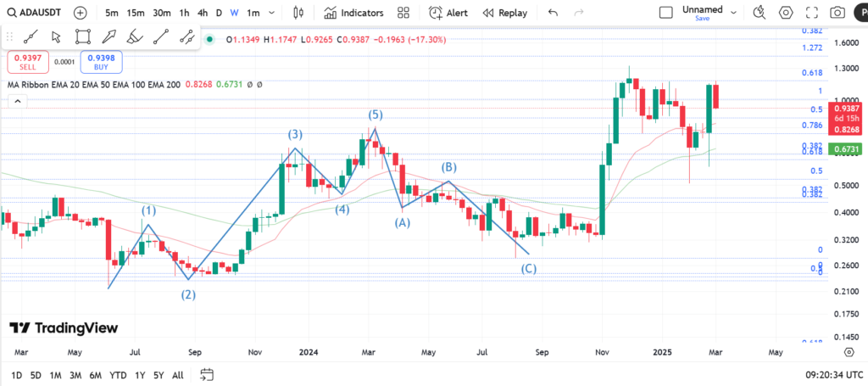Select the arrow drawing tool
The height and width of the screenshot is (386, 868).
pyautogui.click(x=108, y=36)
